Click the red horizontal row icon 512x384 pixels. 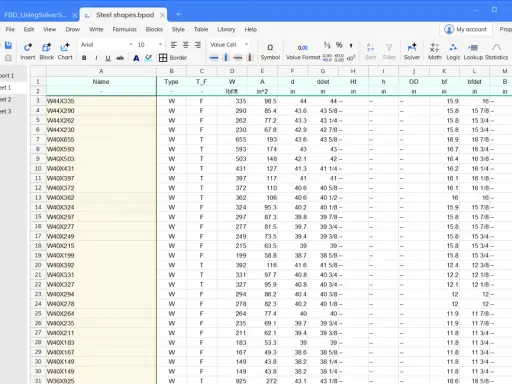(x=238, y=58)
